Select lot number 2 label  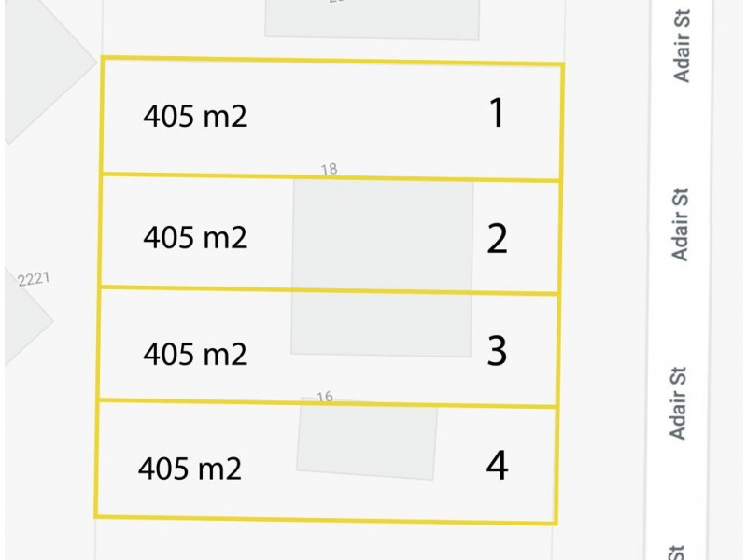(497, 240)
